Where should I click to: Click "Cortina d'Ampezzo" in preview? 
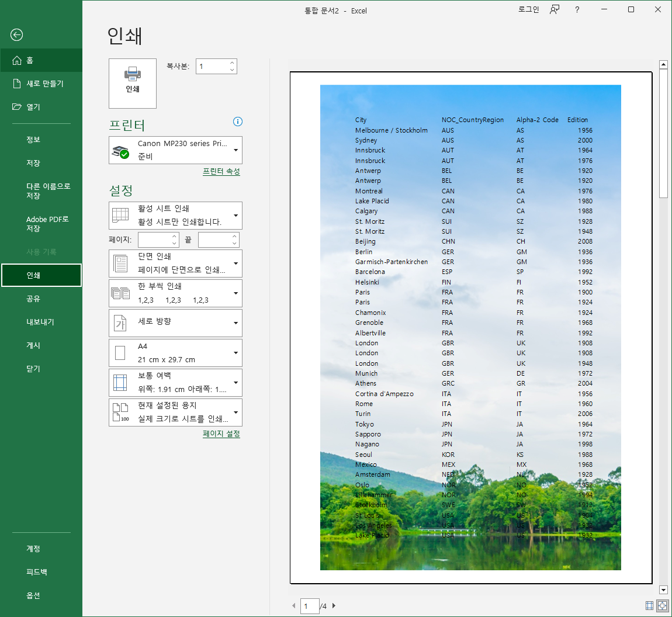[x=384, y=394]
